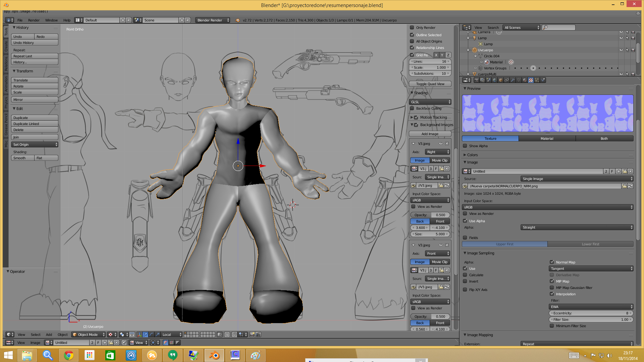Open the Render properties tab (camera icon)
Image resolution: width=644 pixels, height=362 pixels.
coord(476,80)
